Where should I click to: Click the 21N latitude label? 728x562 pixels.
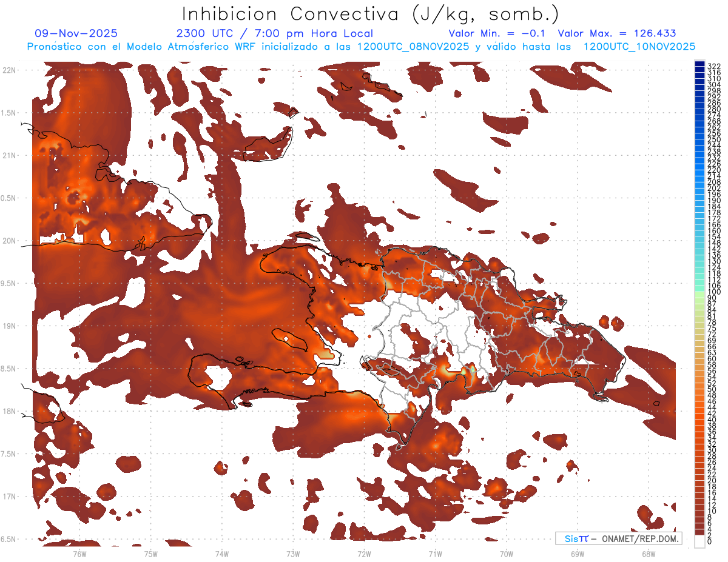click(9, 155)
